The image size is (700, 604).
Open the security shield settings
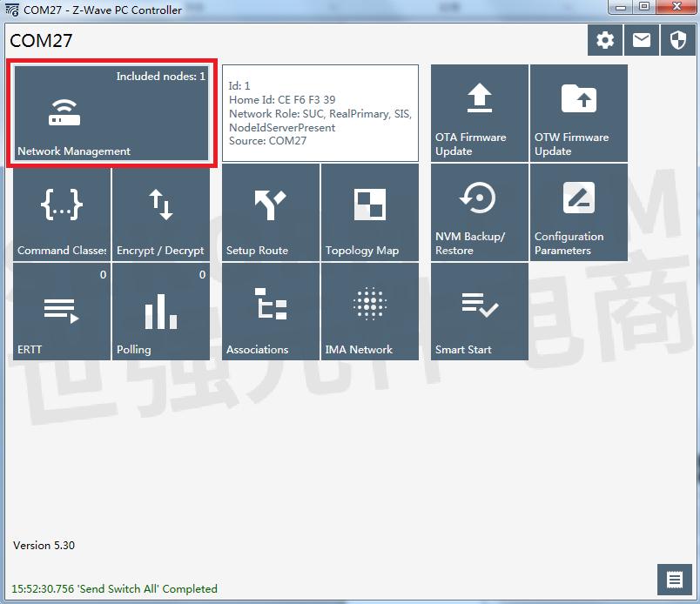678,39
